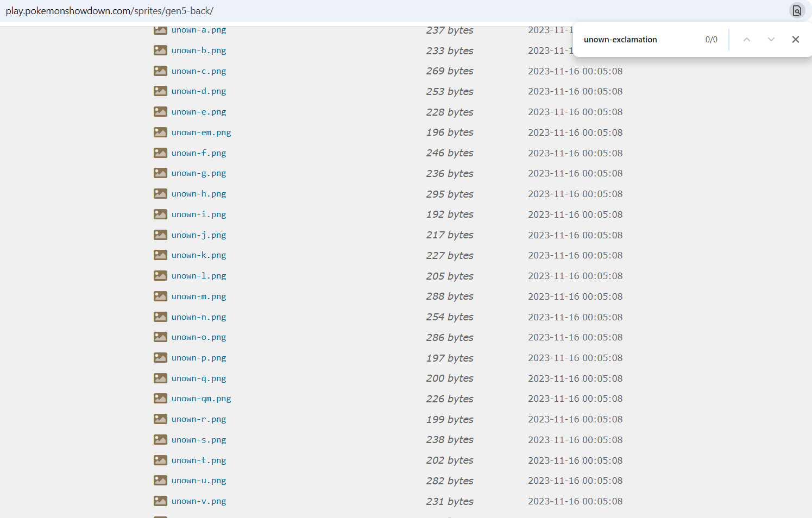Open the unown-a.png file link
This screenshot has width=812, height=518.
(x=199, y=30)
